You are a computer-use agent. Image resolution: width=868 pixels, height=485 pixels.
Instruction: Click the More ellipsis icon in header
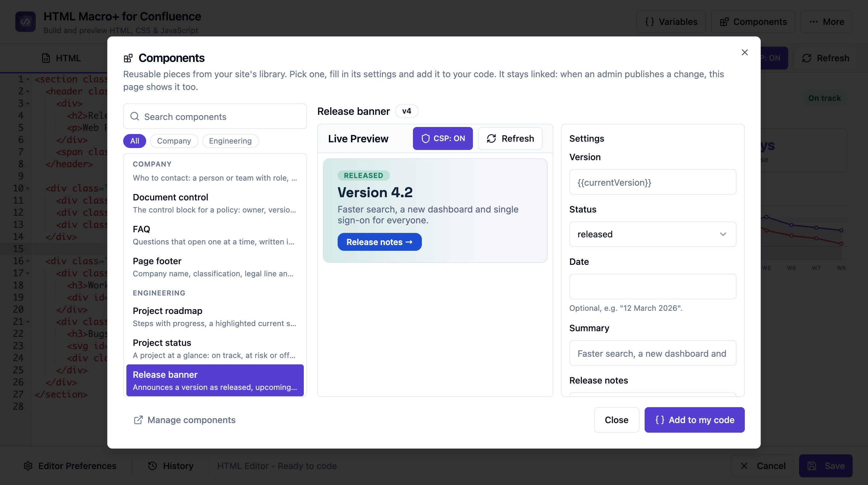tap(813, 22)
